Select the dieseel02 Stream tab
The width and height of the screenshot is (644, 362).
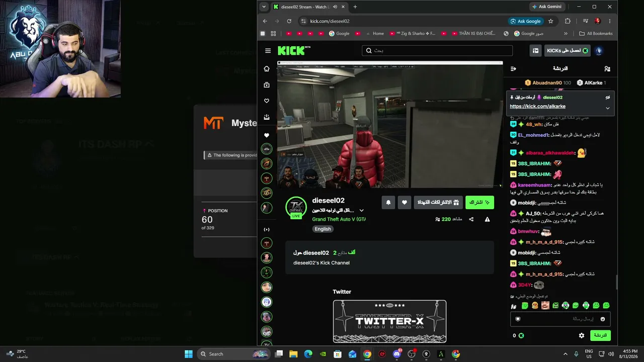coord(310,7)
